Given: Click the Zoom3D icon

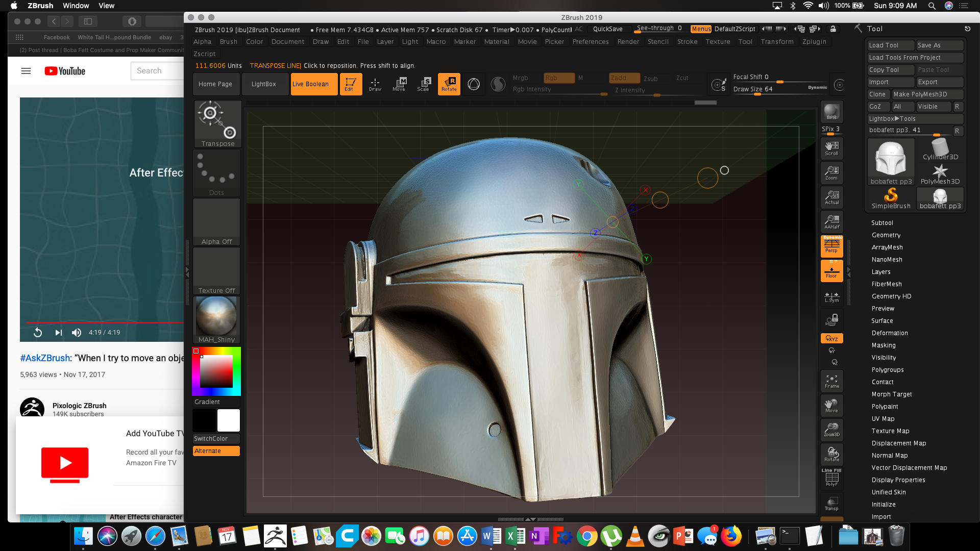Looking at the screenshot, I should [x=831, y=430].
